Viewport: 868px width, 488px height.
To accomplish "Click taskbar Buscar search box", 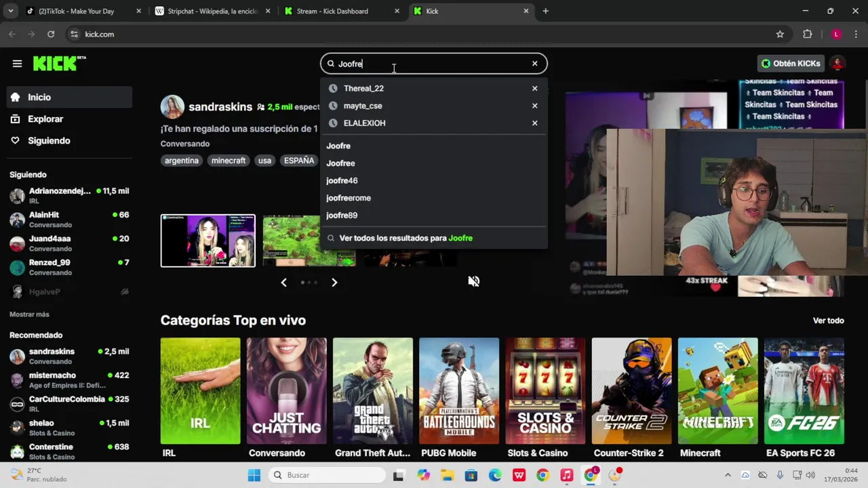I will click(328, 475).
